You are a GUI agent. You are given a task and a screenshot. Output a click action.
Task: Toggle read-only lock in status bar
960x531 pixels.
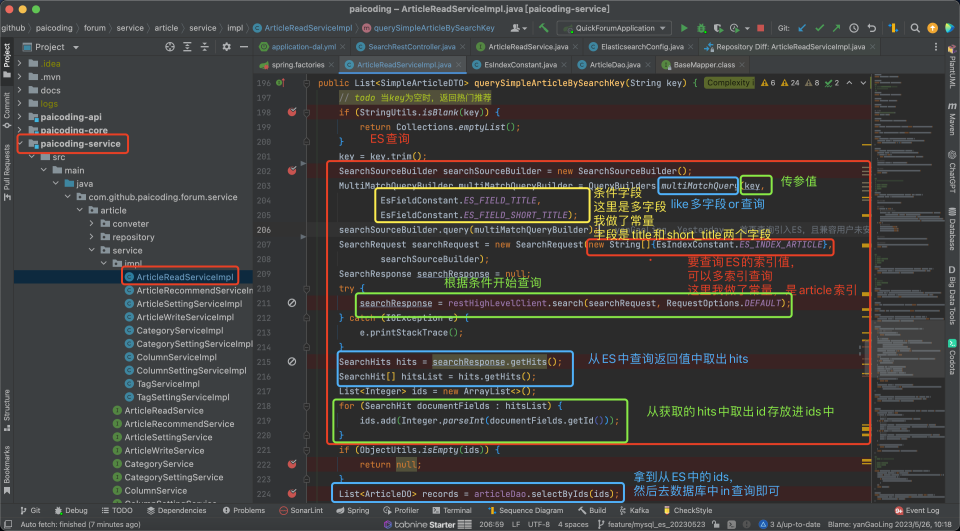[x=716, y=524]
